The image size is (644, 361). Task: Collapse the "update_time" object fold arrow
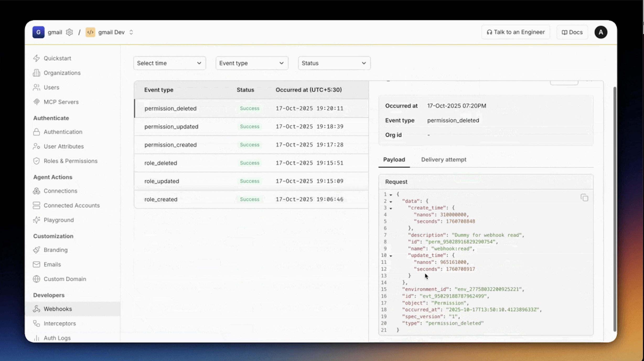click(x=391, y=256)
